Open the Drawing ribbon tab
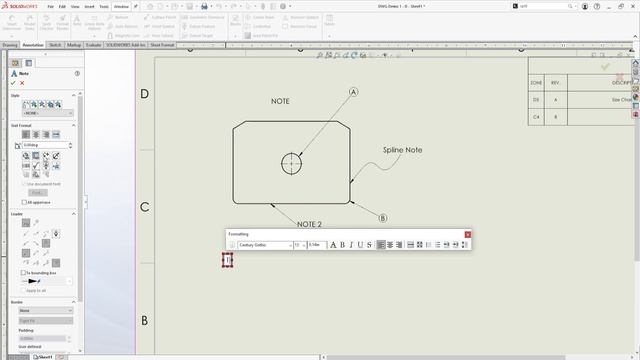 pos(10,45)
